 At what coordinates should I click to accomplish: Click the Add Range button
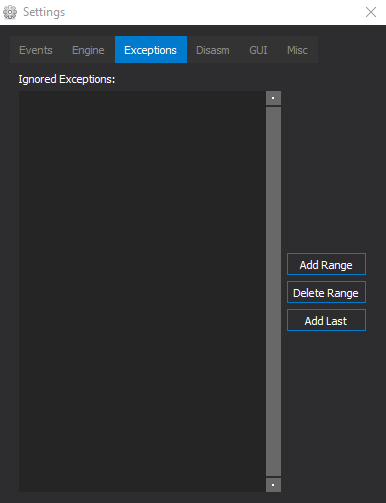(326, 264)
